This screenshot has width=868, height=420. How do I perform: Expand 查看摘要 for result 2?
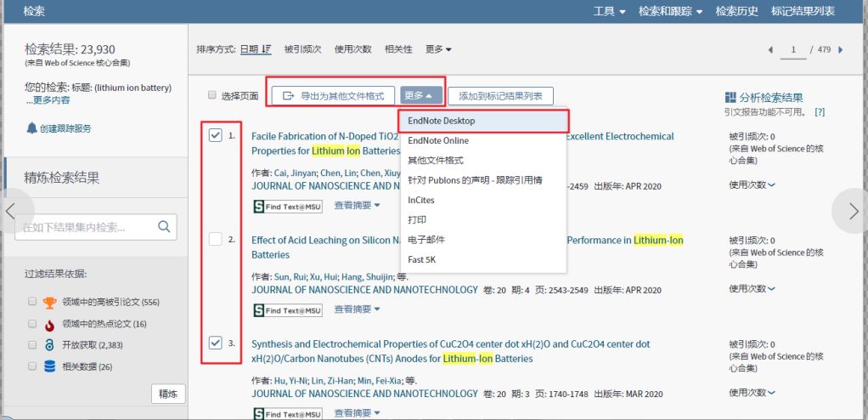(x=357, y=309)
